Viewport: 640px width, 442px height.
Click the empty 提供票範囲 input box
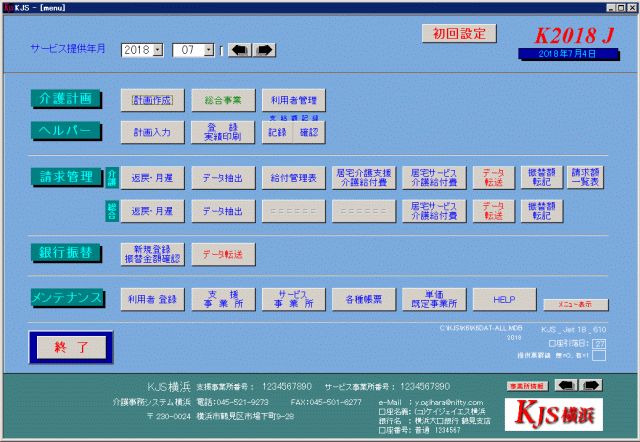(599, 354)
